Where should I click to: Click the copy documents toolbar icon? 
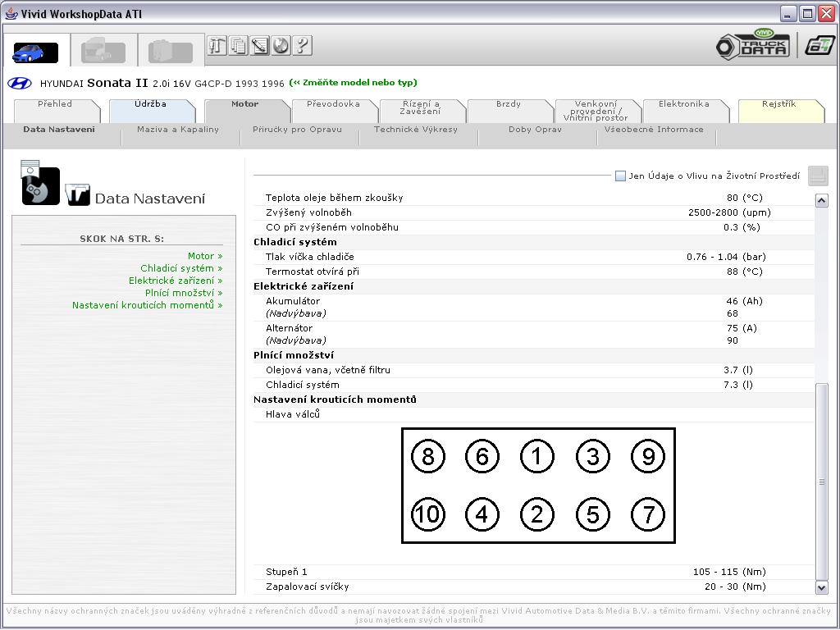coord(239,46)
